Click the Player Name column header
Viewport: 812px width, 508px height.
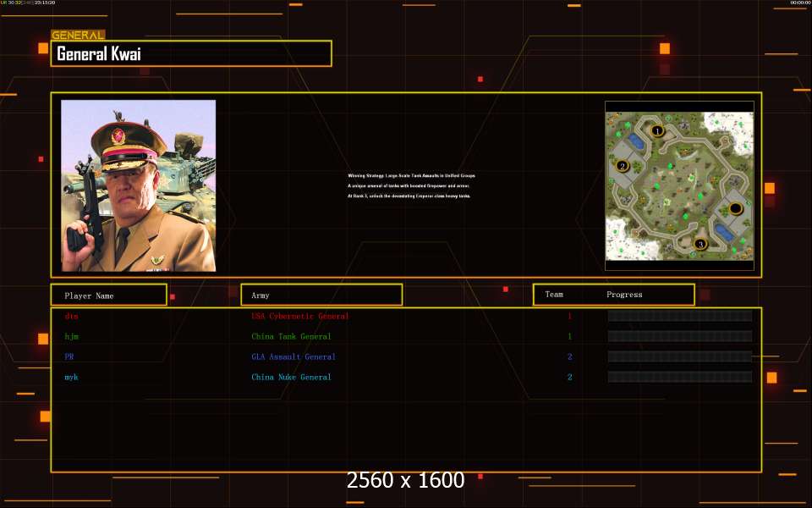click(x=108, y=295)
